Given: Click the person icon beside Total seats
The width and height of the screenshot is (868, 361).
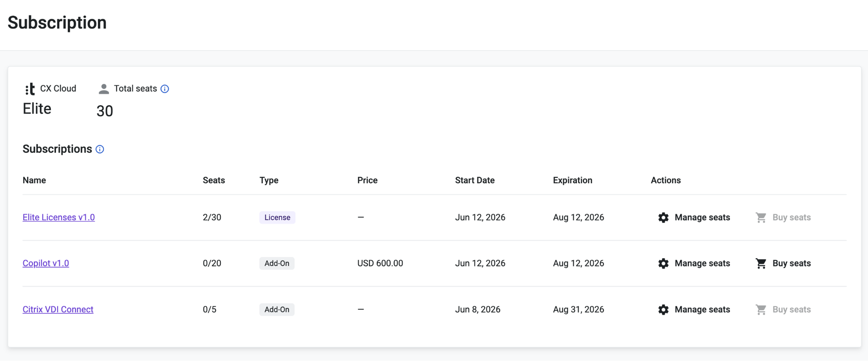Looking at the screenshot, I should pyautogui.click(x=104, y=89).
